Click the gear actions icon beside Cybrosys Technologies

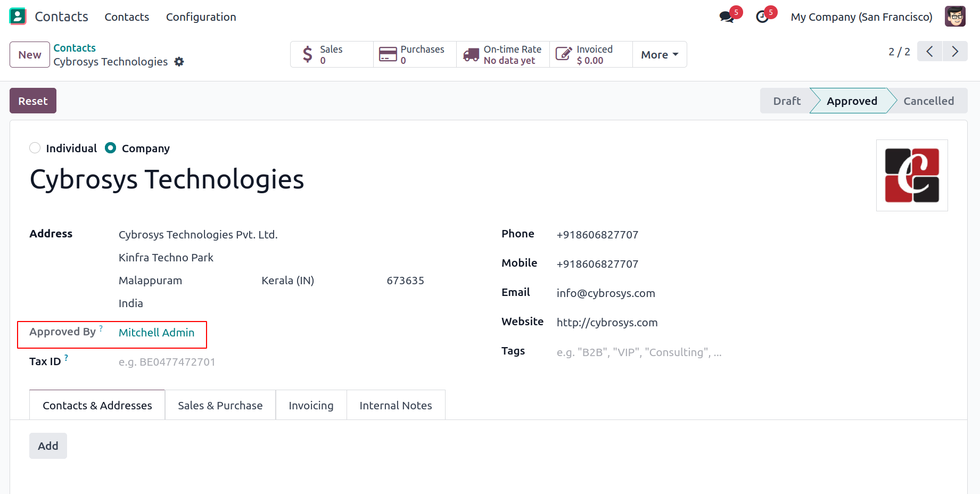(179, 62)
